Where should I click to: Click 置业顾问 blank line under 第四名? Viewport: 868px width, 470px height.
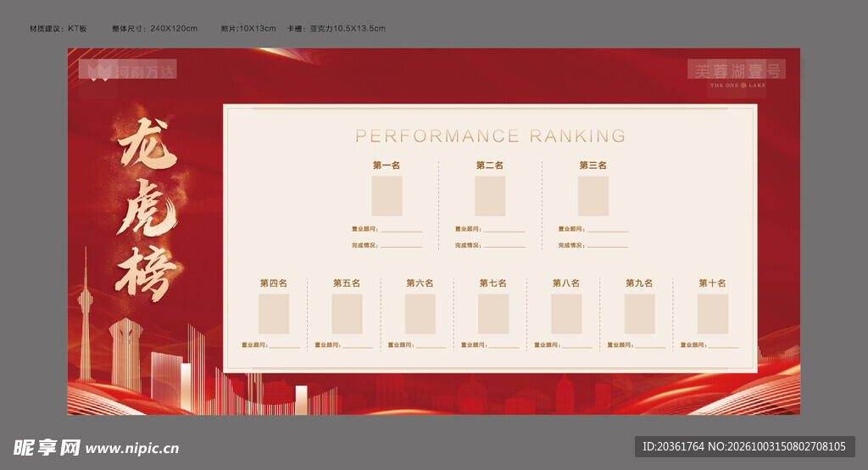pyautogui.click(x=285, y=347)
